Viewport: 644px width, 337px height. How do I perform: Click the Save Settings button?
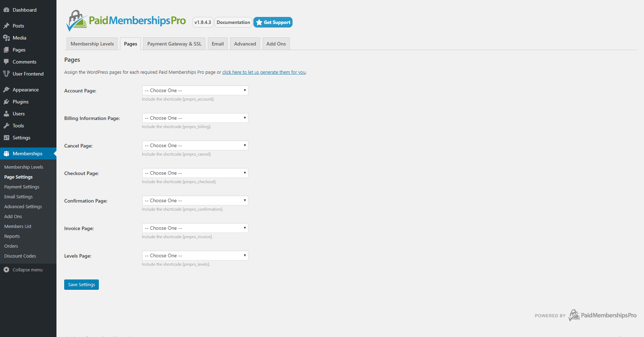[82, 284]
